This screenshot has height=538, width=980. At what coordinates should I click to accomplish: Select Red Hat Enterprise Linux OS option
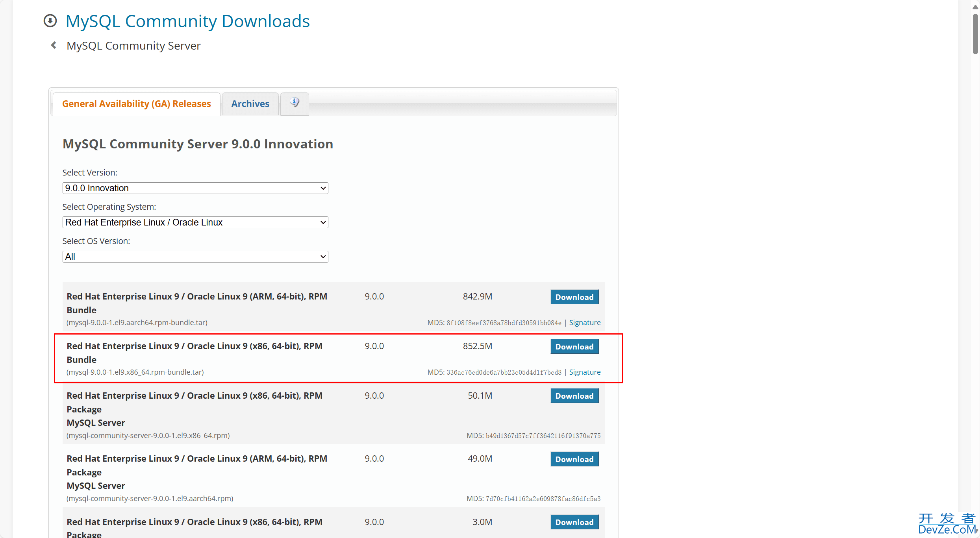pyautogui.click(x=195, y=222)
